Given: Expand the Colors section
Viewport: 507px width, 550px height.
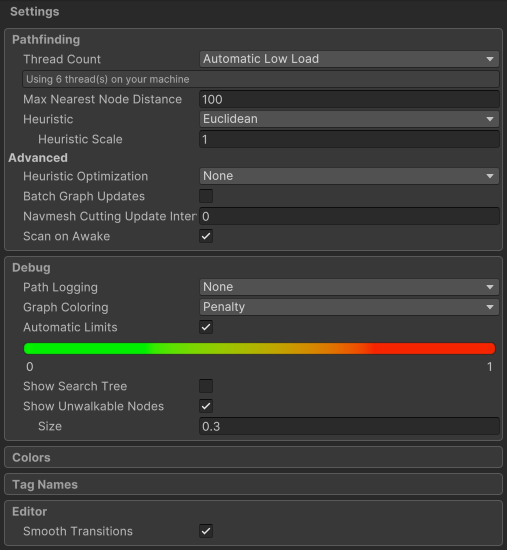Looking at the screenshot, I should click(253, 457).
